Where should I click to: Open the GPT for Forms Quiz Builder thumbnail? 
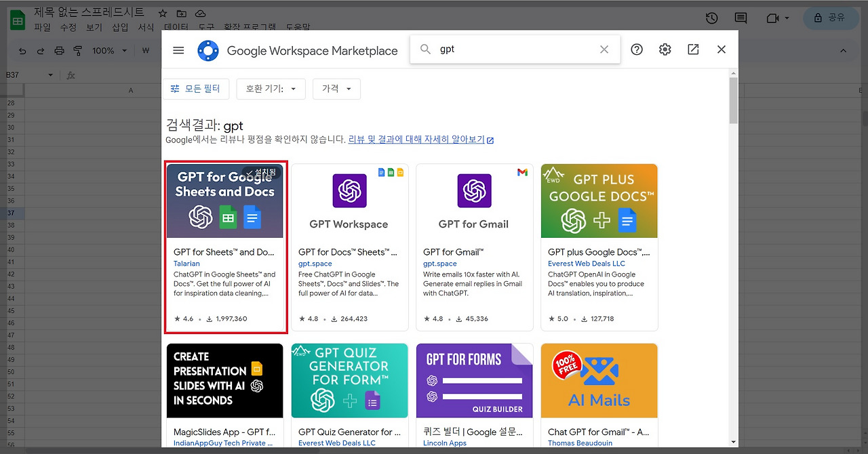click(x=475, y=380)
